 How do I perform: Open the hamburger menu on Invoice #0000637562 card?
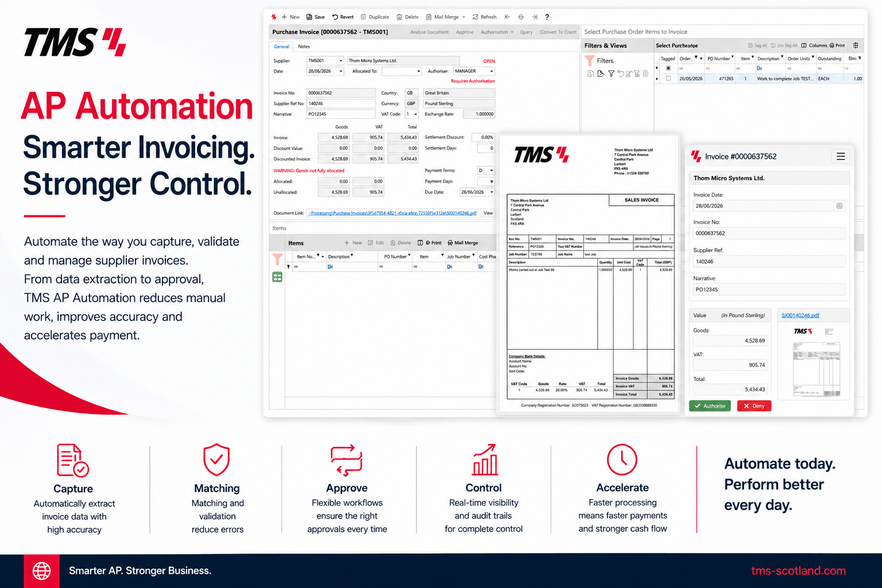[x=841, y=156]
